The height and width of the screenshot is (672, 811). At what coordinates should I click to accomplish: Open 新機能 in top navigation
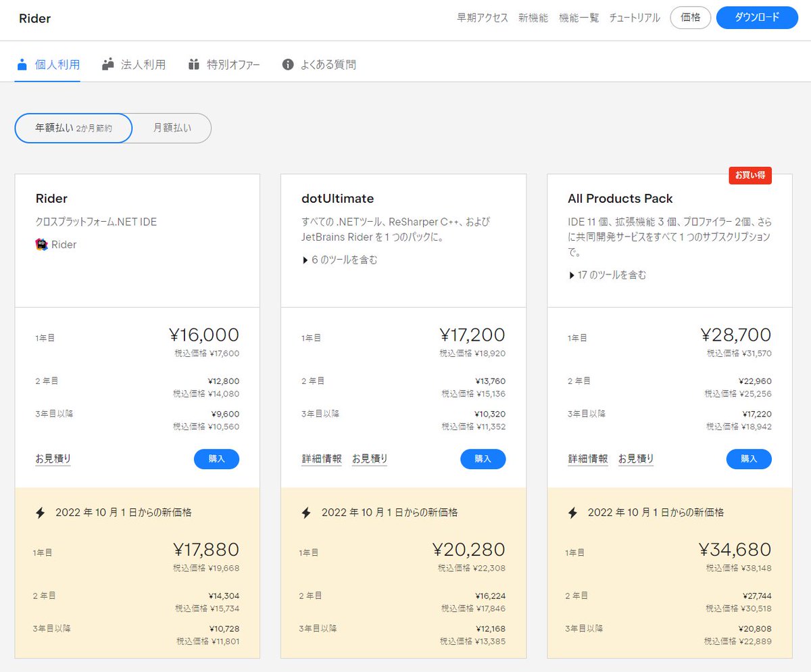point(533,18)
